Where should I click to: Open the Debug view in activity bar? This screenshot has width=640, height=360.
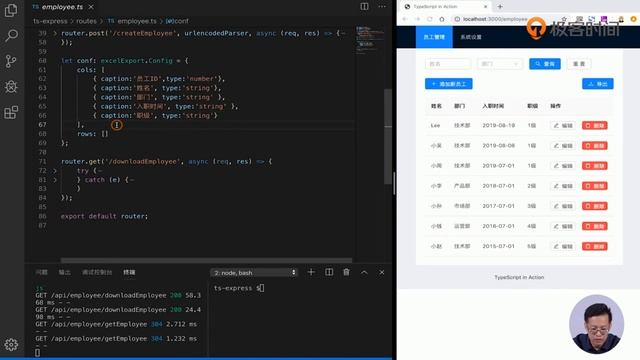(11, 87)
